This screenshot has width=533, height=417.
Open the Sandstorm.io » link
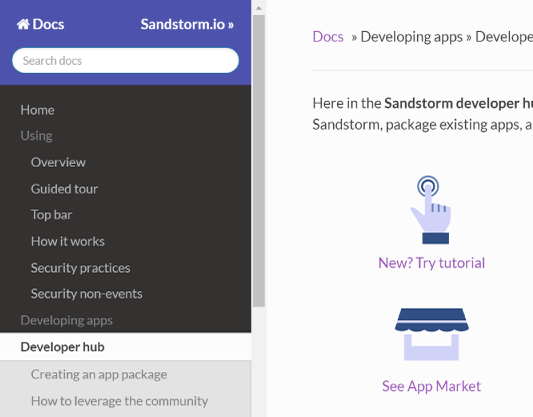[x=187, y=24]
